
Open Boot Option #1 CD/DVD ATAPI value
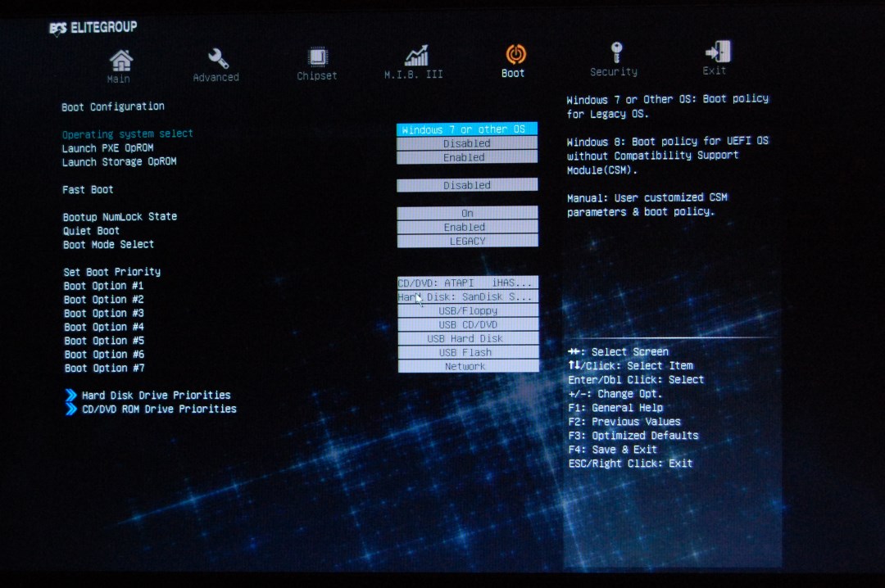468,283
